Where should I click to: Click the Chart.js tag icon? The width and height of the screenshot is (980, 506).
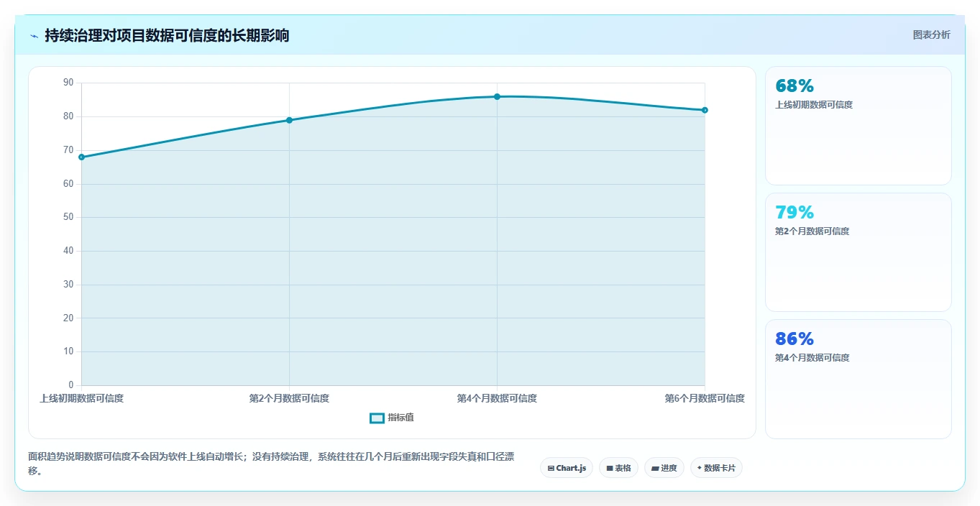(551, 468)
